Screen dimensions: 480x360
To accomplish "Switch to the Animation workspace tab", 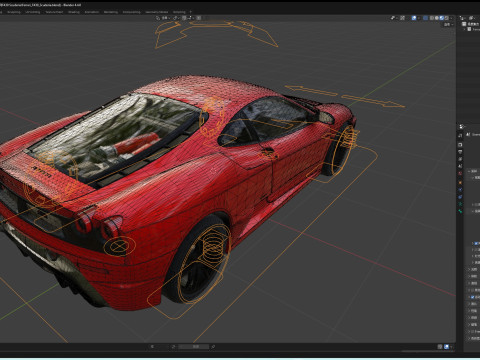I will 92,12.
